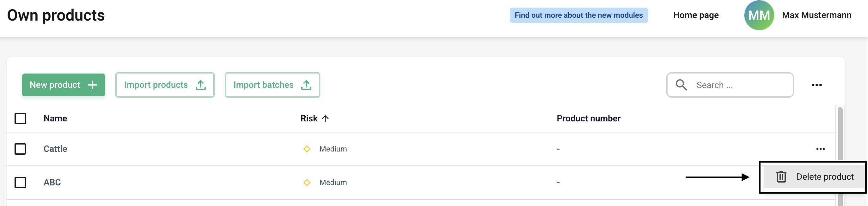This screenshot has width=868, height=206.
Task: Select the Cattle row checkbox
Action: pyautogui.click(x=20, y=149)
